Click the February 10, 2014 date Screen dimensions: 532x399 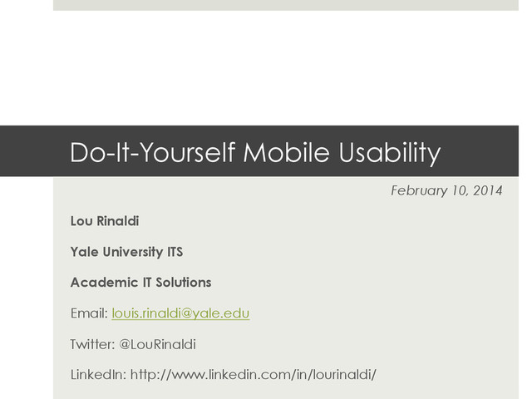[x=446, y=190]
